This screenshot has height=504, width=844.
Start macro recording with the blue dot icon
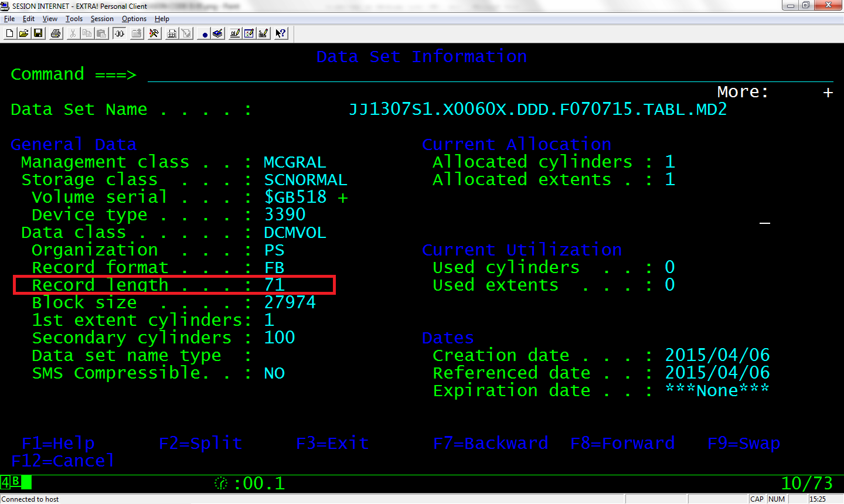tap(206, 33)
